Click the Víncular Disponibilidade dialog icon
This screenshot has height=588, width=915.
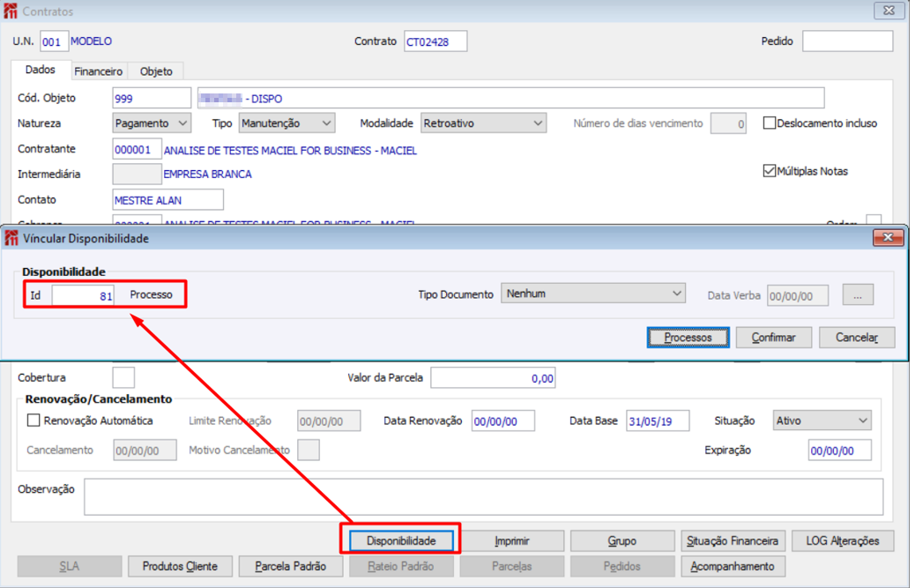coord(11,238)
